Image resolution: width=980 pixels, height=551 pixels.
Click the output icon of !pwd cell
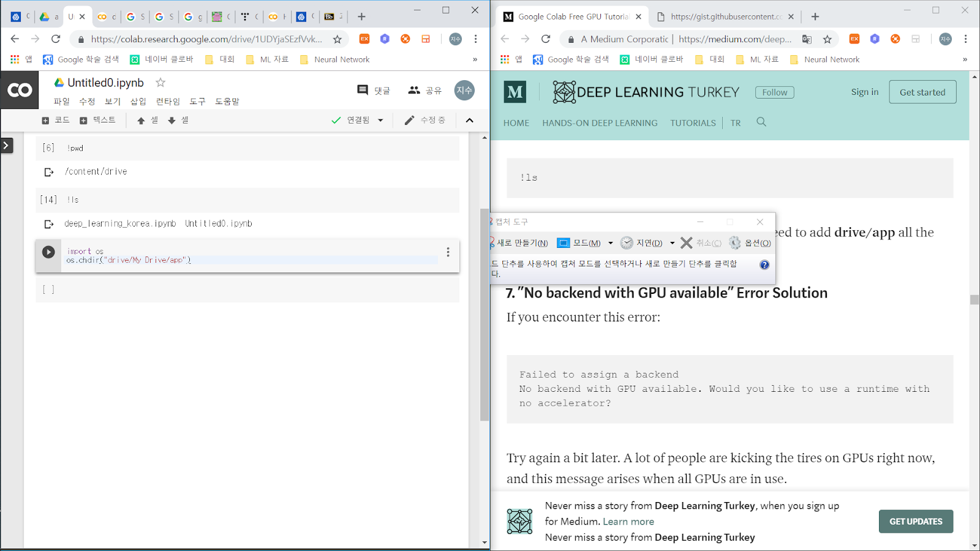click(49, 172)
